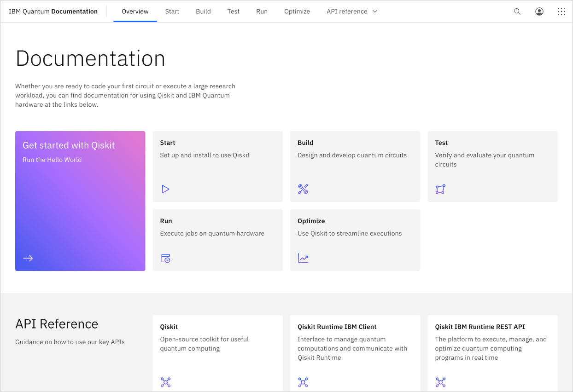Click the 'API Reference' section heading
The image size is (573, 392).
57,324
